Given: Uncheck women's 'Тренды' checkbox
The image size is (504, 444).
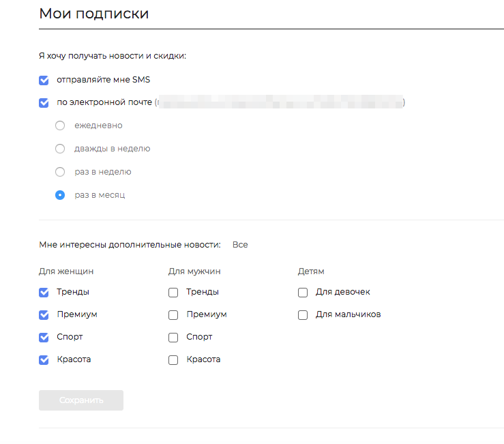Looking at the screenshot, I should coord(44,293).
